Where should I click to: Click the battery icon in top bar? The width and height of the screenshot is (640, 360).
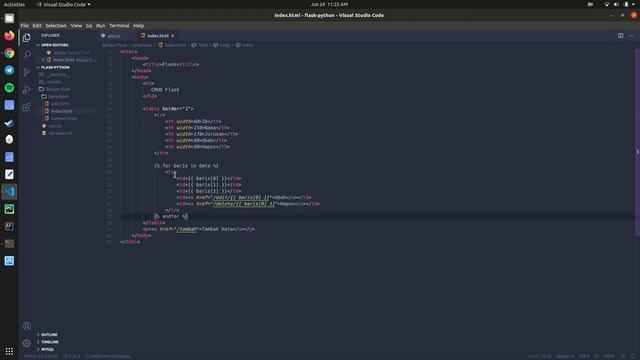[626, 4]
